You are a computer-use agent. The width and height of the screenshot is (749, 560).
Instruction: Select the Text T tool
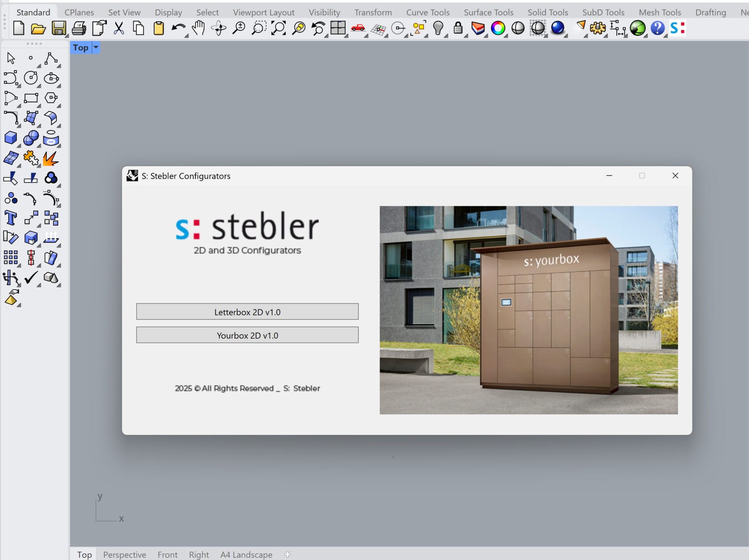[x=11, y=218]
